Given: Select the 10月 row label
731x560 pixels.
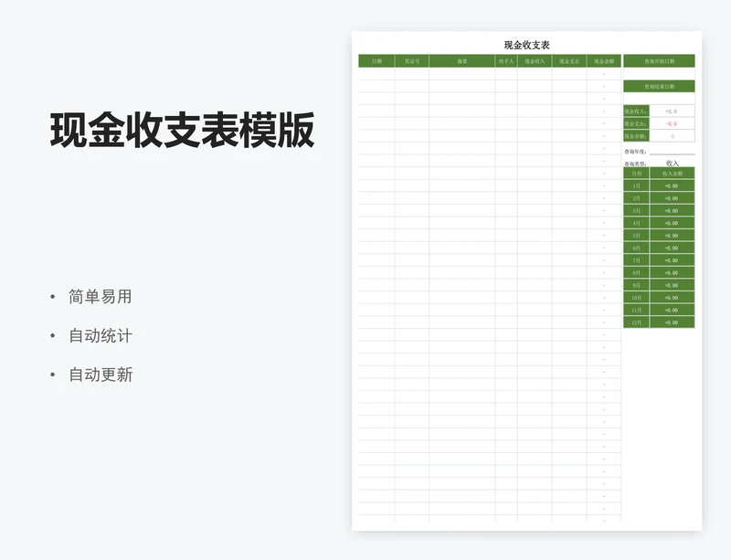Looking at the screenshot, I should [636, 298].
